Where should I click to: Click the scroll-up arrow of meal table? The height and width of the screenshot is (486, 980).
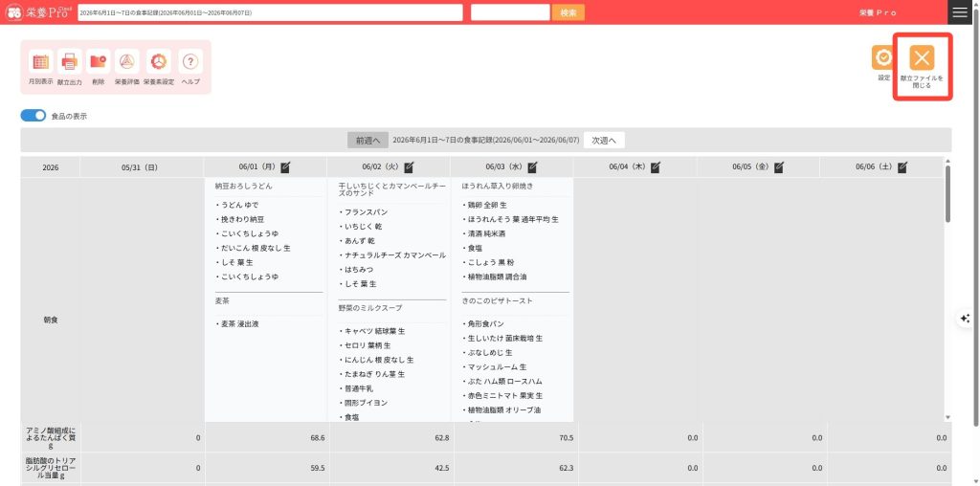[947, 161]
